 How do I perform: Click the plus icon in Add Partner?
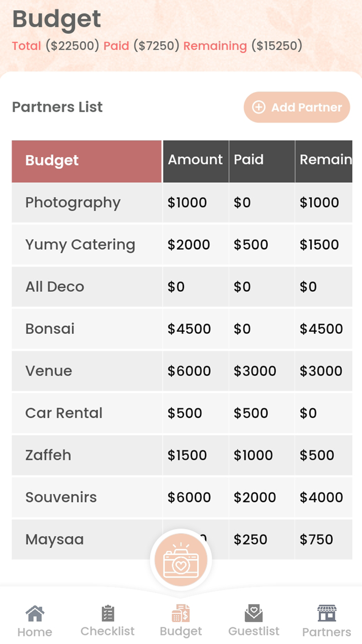259,107
